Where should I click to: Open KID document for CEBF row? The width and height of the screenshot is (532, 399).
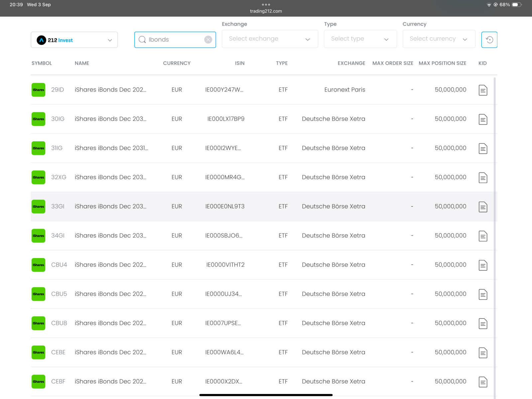(483, 382)
